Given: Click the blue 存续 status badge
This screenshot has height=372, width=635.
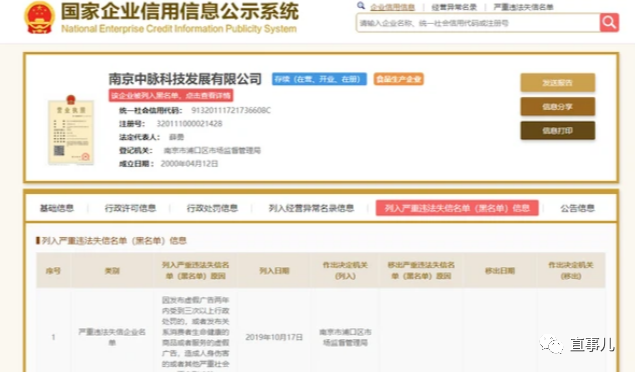Looking at the screenshot, I should pos(319,79).
